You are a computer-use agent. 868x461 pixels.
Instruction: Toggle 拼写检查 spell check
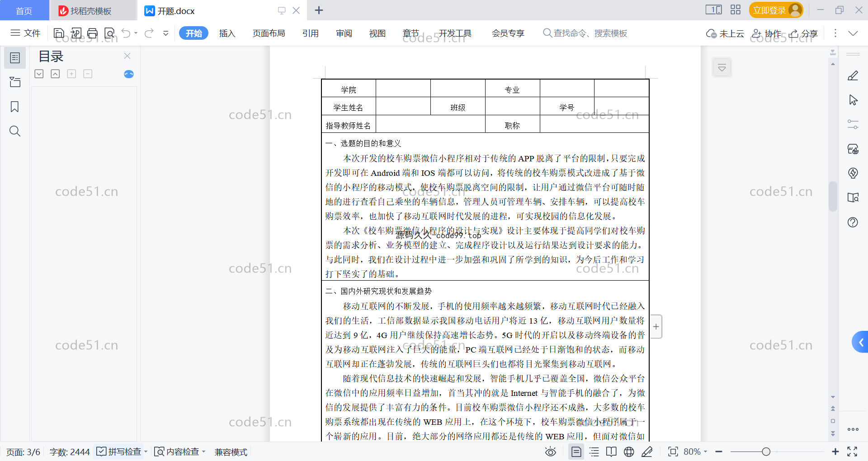coord(119,452)
